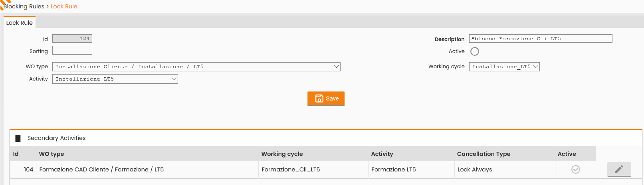Select the Lock Rule tab
The width and height of the screenshot is (644, 185).
click(x=20, y=23)
